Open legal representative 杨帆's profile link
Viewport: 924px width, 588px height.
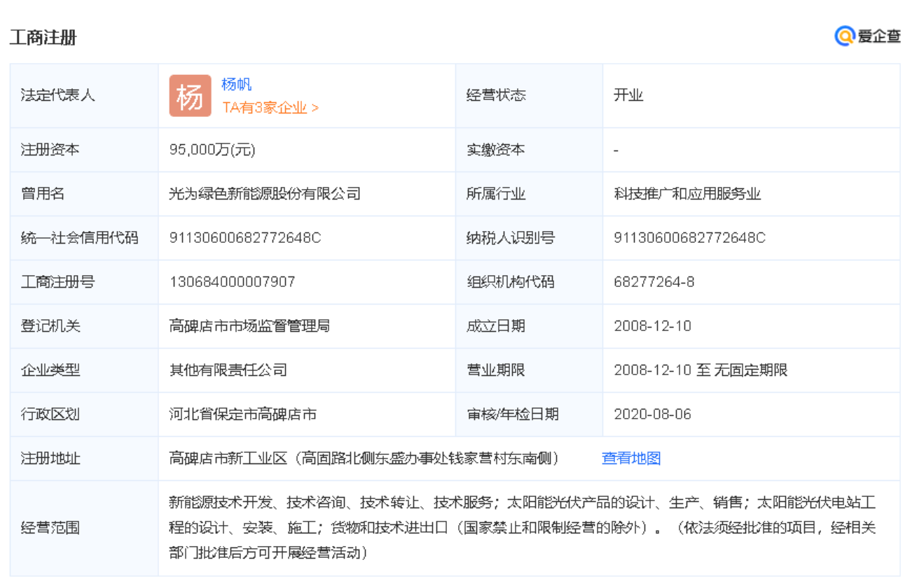point(236,85)
